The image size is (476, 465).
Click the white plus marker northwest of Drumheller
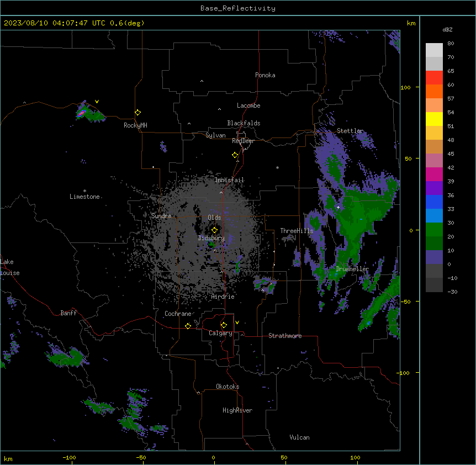click(x=338, y=207)
